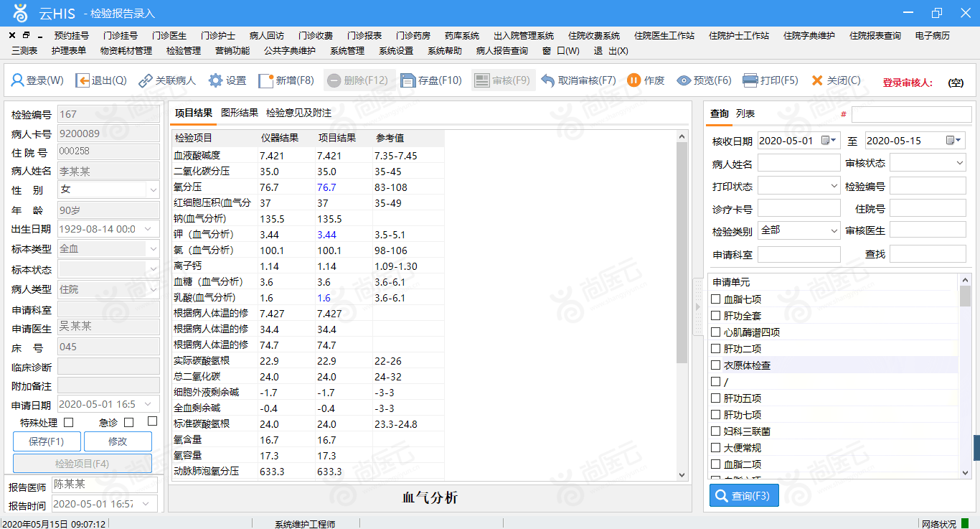Click the 查找 input field
This screenshot has height=529, width=980.
pos(928,254)
